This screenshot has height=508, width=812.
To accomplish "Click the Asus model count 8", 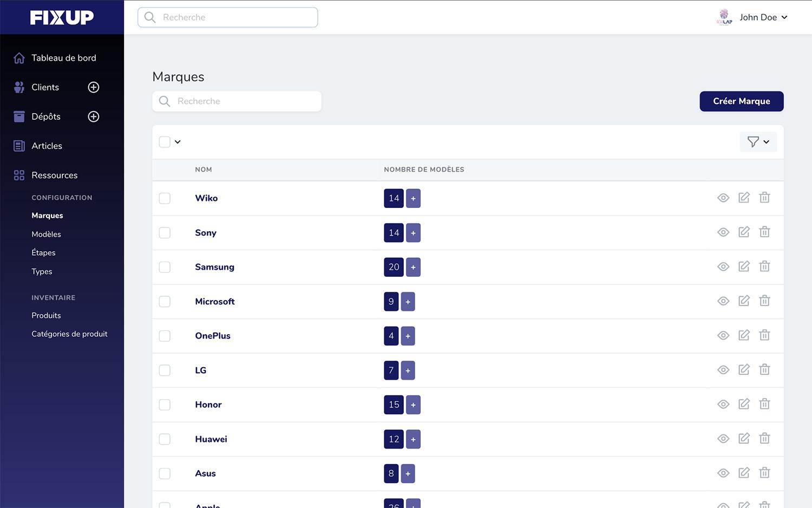I will (391, 473).
